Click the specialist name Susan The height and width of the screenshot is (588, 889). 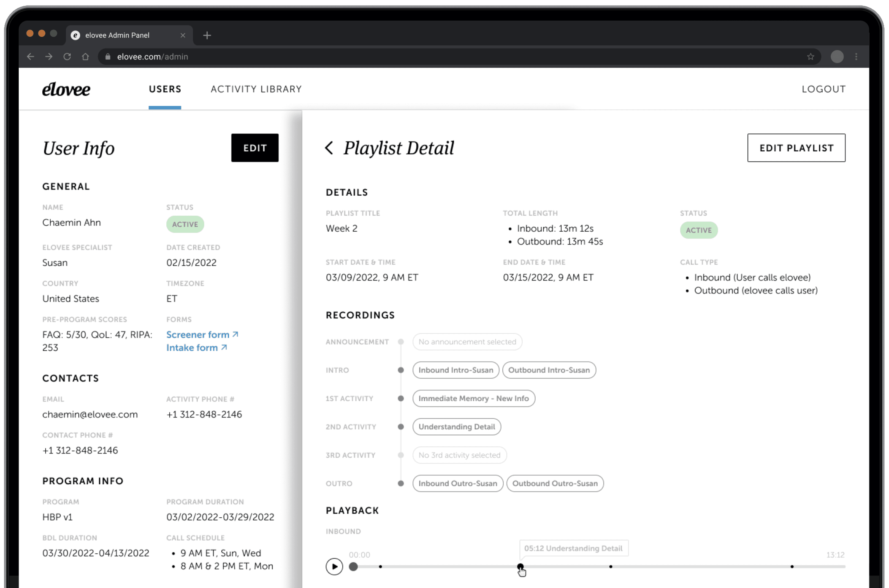click(55, 262)
